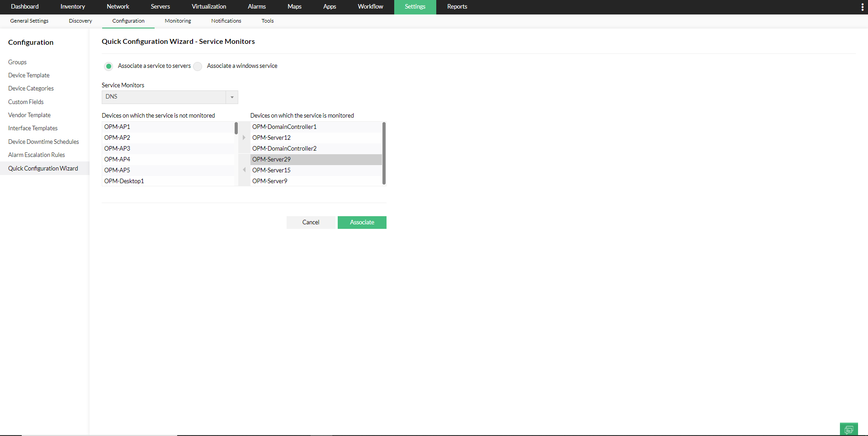Select the Associate a service to servers option
The height and width of the screenshot is (436, 868).
(x=108, y=66)
